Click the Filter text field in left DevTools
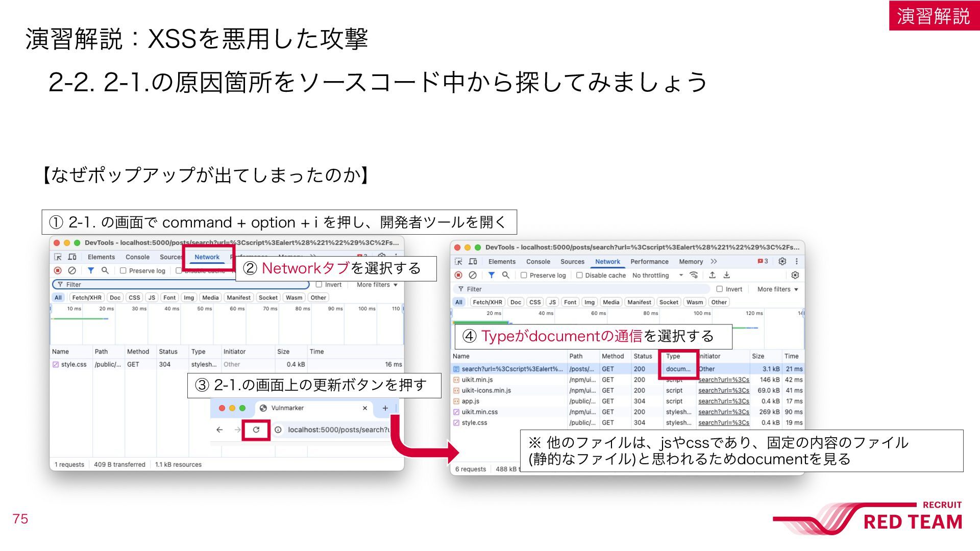This screenshot has width=980, height=551. click(x=181, y=284)
